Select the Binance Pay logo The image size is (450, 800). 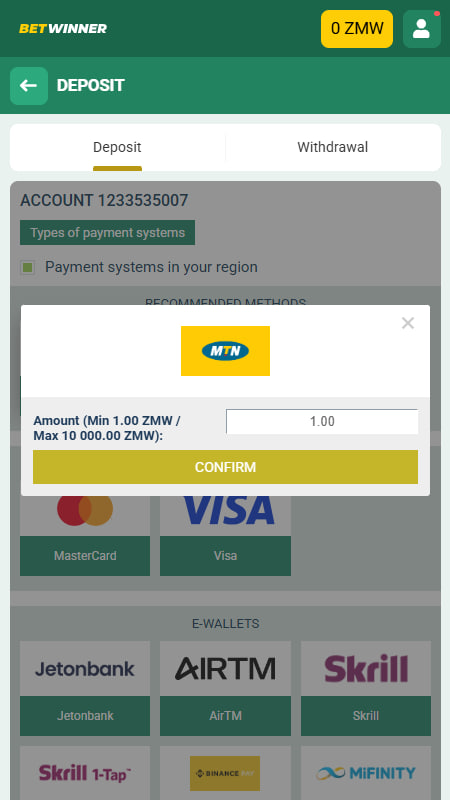point(225,773)
